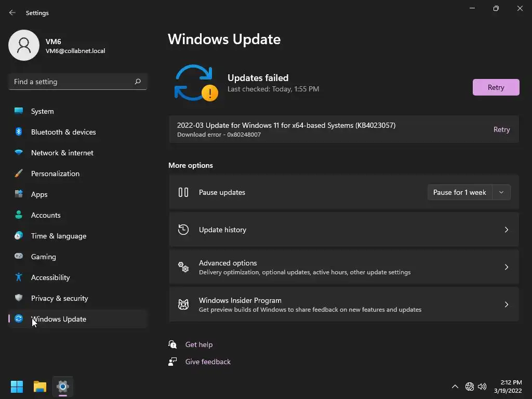The height and width of the screenshot is (399, 532).
Task: Select Time & language in sidebar
Action: pyautogui.click(x=59, y=236)
